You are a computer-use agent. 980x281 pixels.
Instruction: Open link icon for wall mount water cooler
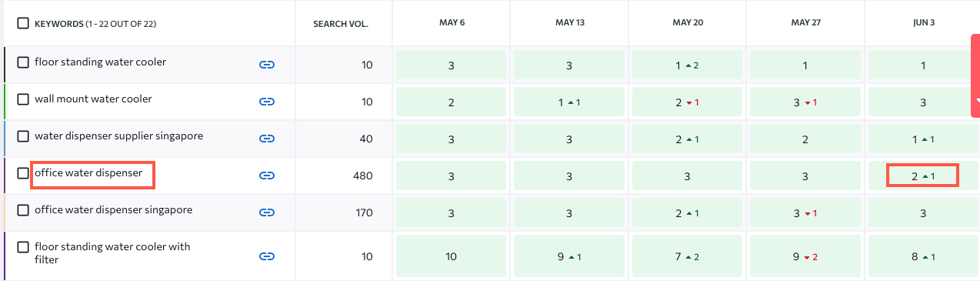[x=267, y=102]
